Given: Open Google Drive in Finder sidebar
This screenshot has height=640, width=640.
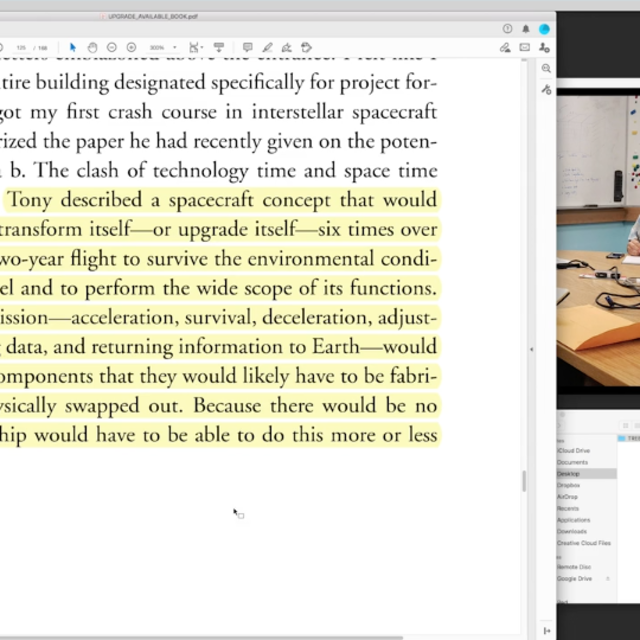Looking at the screenshot, I should [x=574, y=578].
